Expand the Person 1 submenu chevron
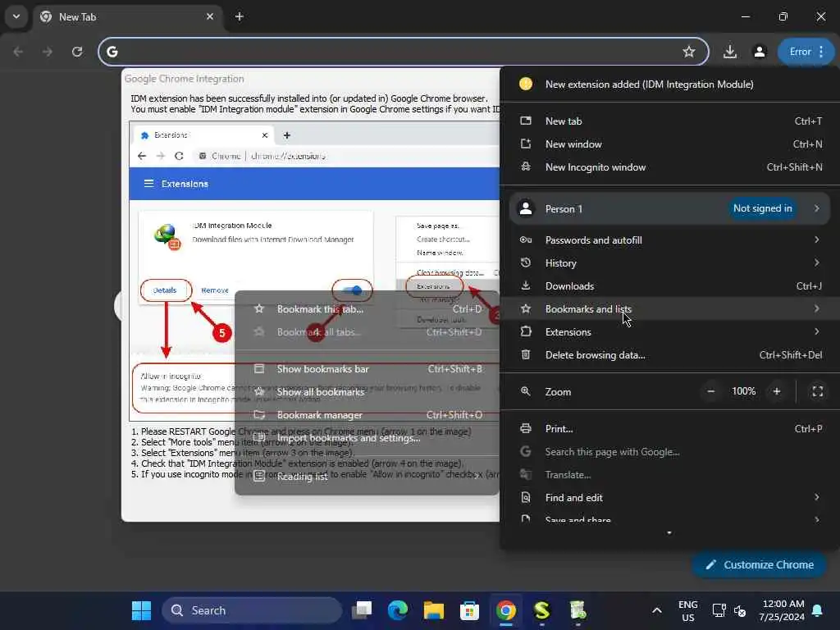The width and height of the screenshot is (840, 630). (x=816, y=208)
